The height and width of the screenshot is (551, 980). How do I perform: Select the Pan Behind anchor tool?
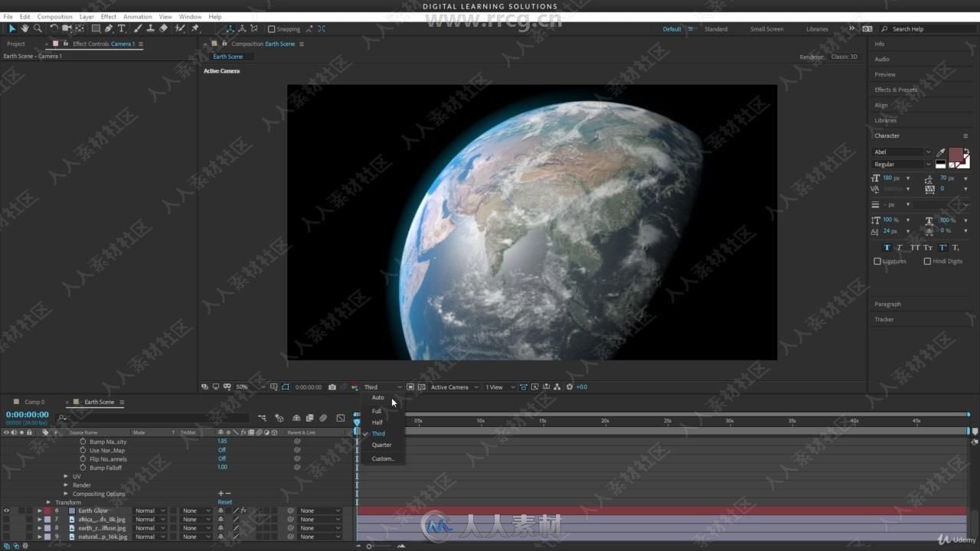[x=80, y=28]
